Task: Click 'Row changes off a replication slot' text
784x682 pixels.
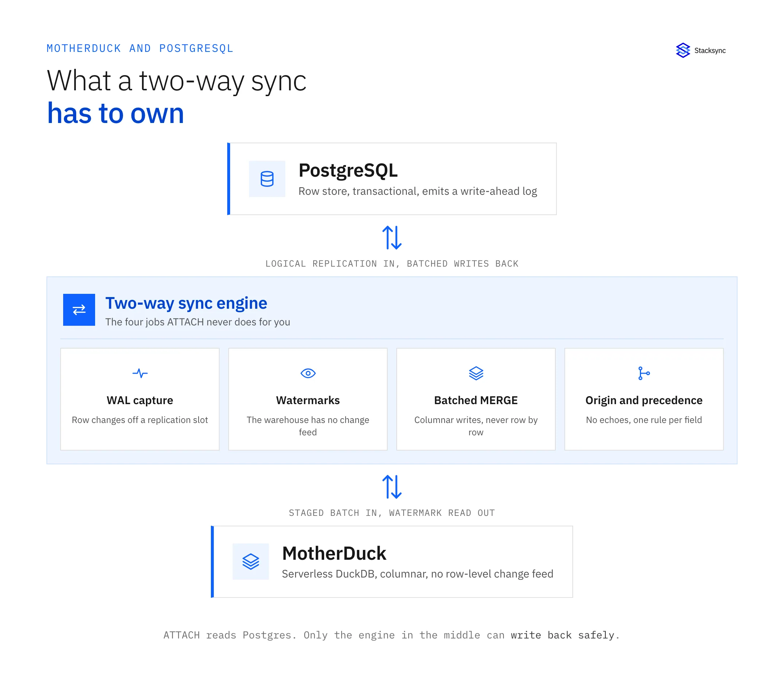Action: coord(140,420)
